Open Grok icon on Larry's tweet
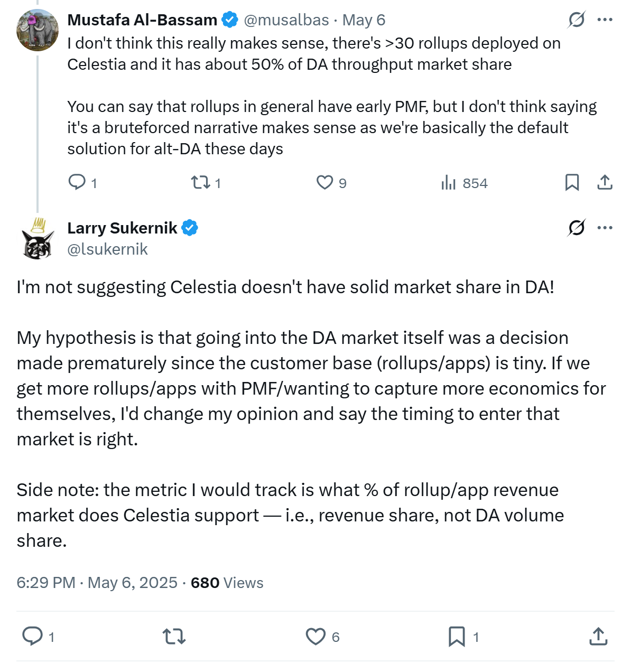The height and width of the screenshot is (672, 622). pyautogui.click(x=576, y=228)
